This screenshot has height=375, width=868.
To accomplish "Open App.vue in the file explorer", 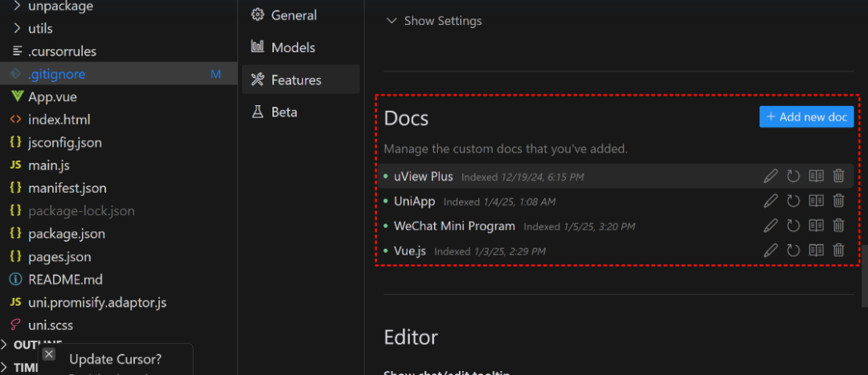I will [x=52, y=97].
